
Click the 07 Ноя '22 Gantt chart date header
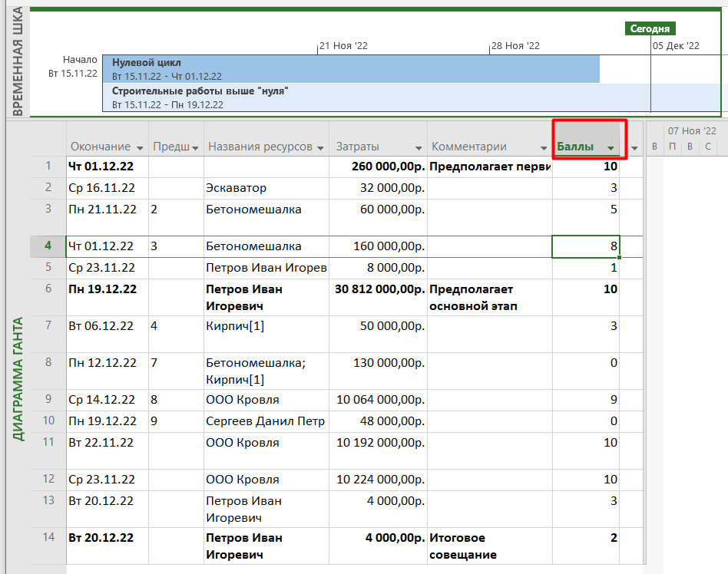click(x=692, y=131)
